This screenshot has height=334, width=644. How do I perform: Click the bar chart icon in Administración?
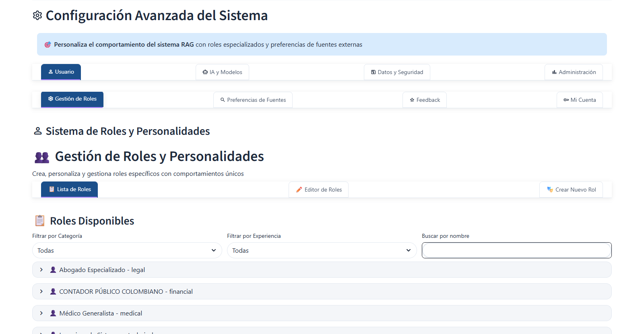554,72
